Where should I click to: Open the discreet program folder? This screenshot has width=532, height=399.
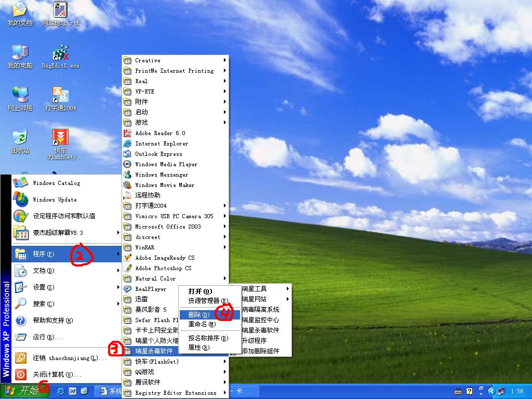click(x=175, y=237)
